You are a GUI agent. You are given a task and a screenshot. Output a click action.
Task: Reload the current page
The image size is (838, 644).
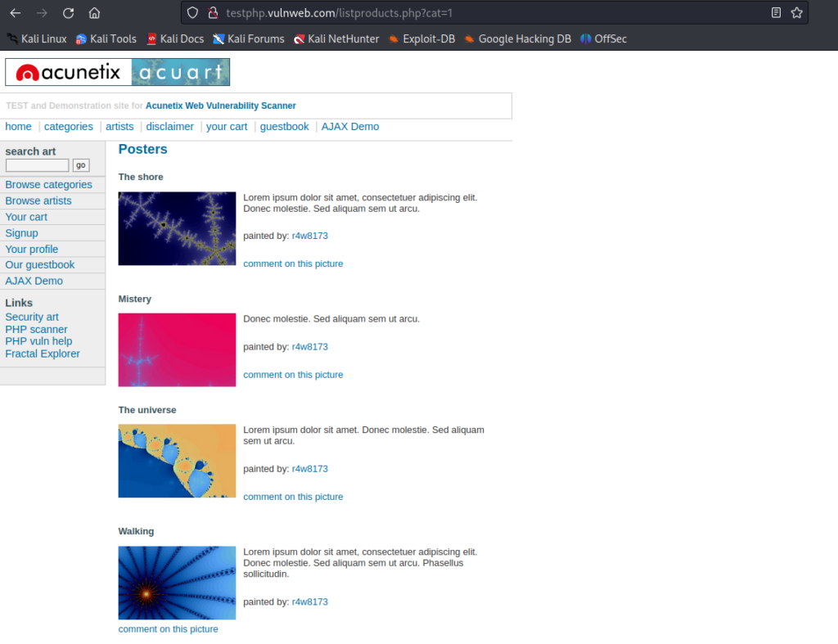68,13
